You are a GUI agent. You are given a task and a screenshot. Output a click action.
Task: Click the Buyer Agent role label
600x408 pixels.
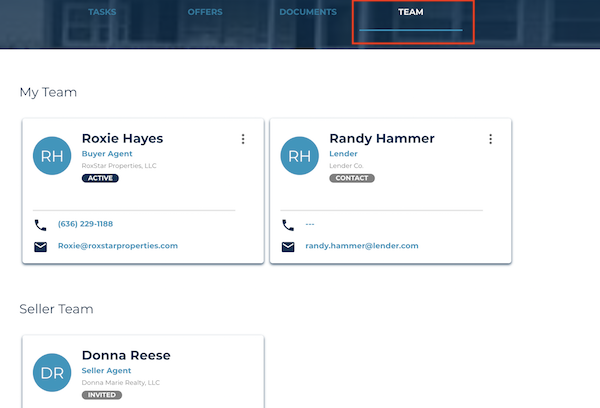(107, 153)
